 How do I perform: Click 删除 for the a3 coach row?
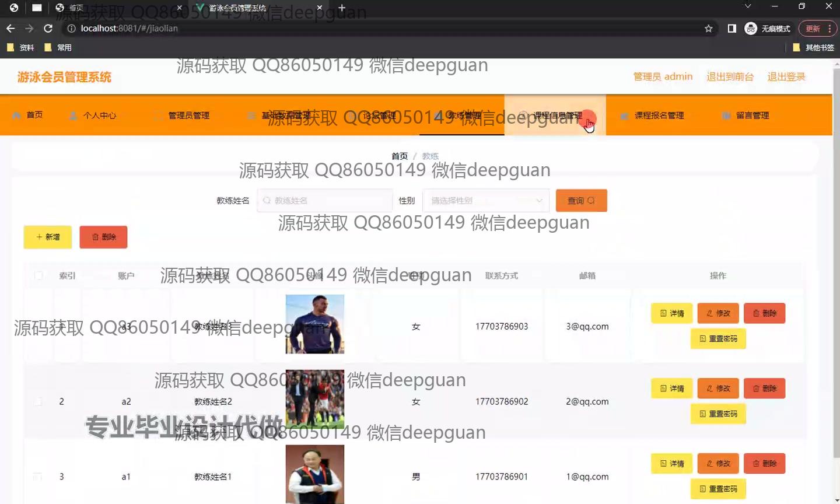[765, 313]
